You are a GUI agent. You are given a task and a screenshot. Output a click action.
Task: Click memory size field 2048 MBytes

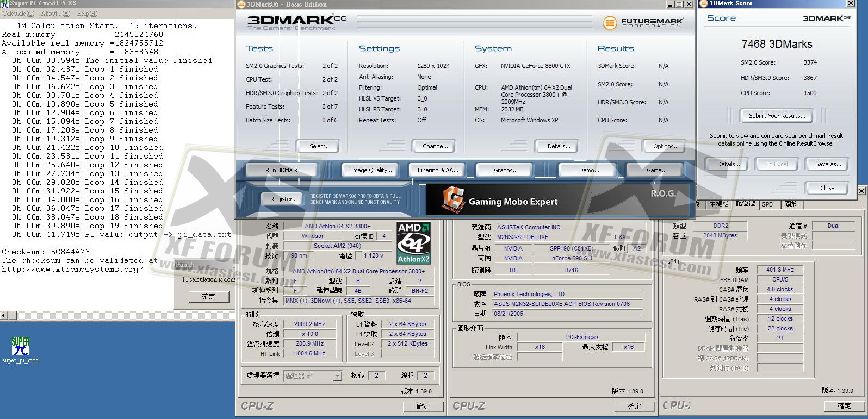pos(721,236)
